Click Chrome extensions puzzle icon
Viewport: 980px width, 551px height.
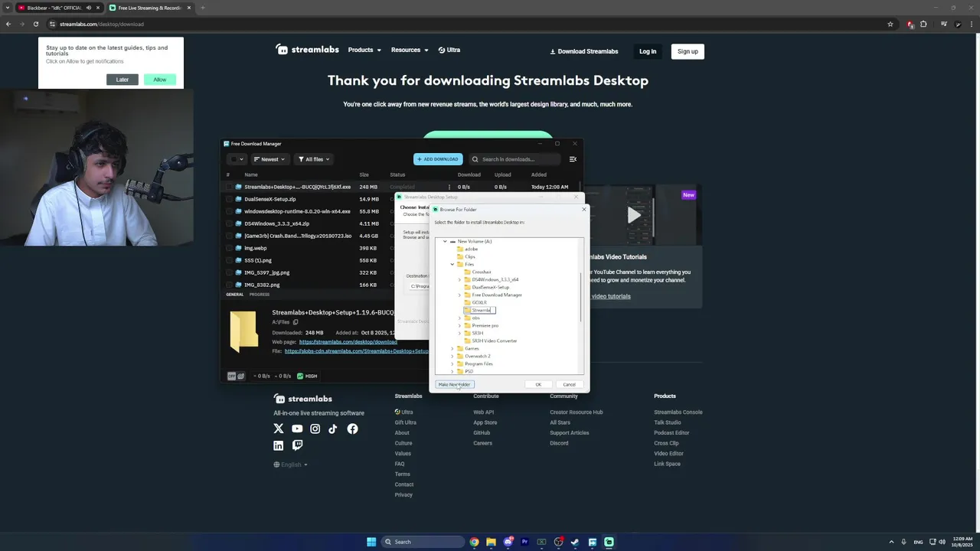[923, 24]
